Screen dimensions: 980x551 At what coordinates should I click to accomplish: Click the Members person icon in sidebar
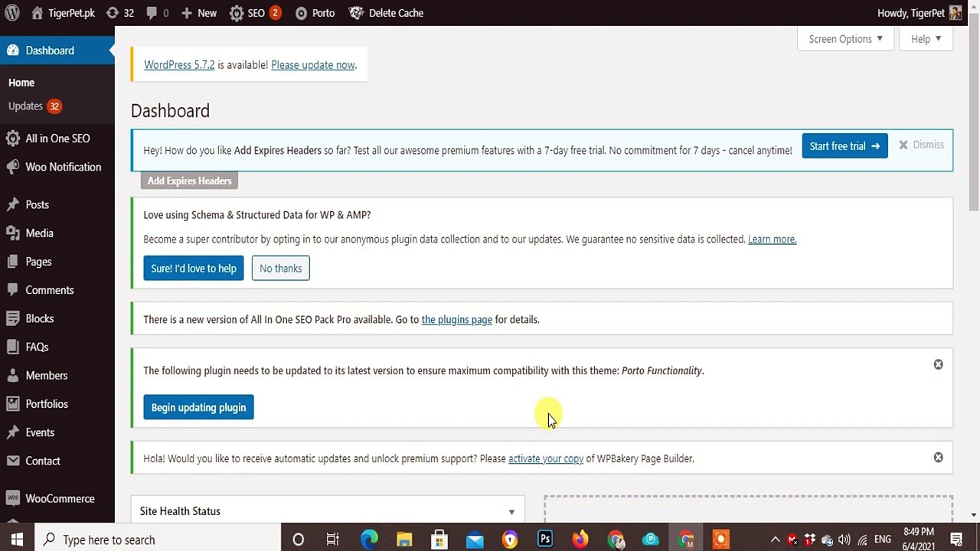tap(12, 376)
